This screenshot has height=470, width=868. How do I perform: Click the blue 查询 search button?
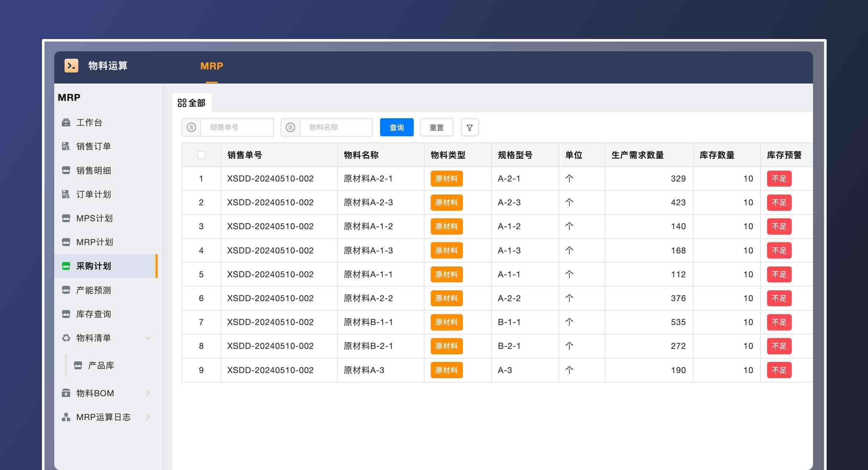click(x=396, y=127)
